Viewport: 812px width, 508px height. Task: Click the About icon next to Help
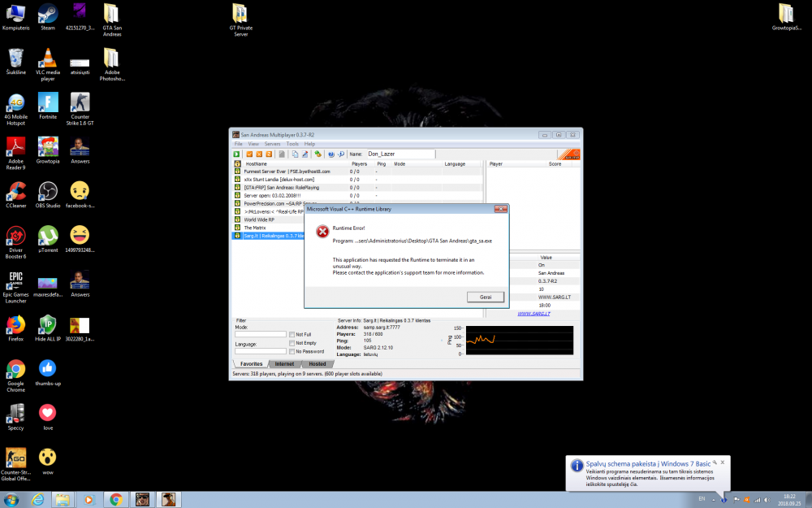pyautogui.click(x=341, y=154)
